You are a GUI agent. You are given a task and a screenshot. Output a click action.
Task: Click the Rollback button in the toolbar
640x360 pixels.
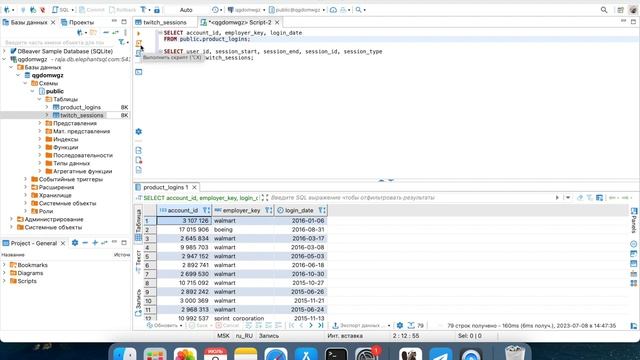pos(122,10)
